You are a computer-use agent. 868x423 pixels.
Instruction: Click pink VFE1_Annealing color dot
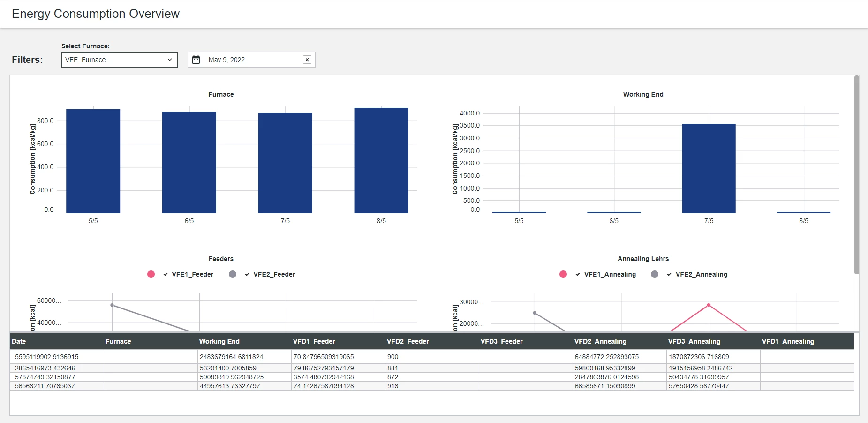click(563, 274)
